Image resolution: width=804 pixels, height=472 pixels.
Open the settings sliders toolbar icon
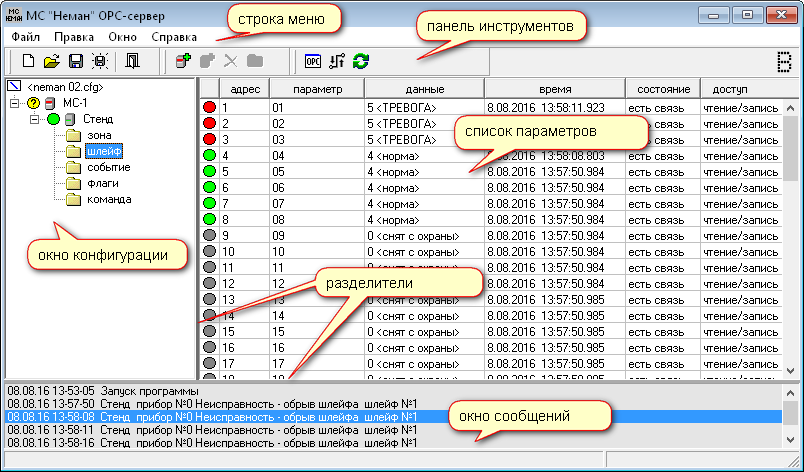(x=338, y=61)
